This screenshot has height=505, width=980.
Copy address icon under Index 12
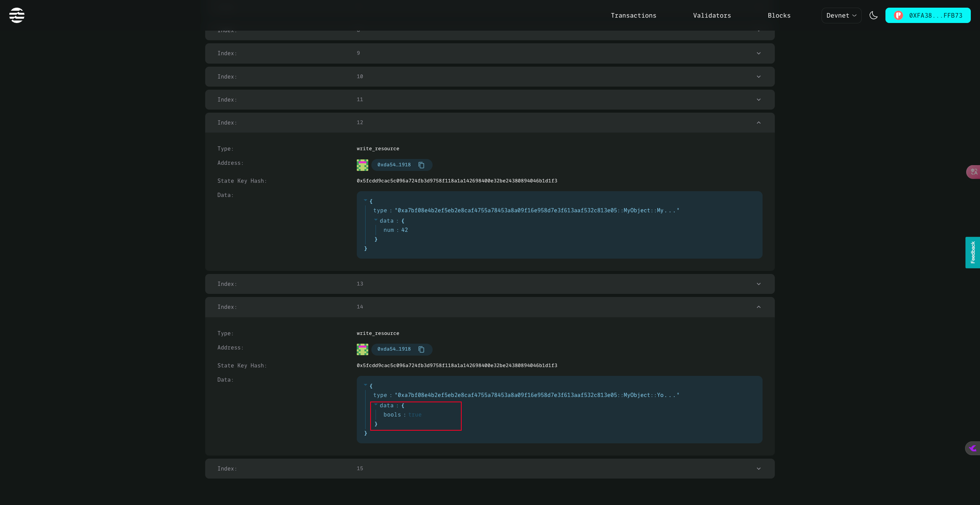tap(421, 165)
